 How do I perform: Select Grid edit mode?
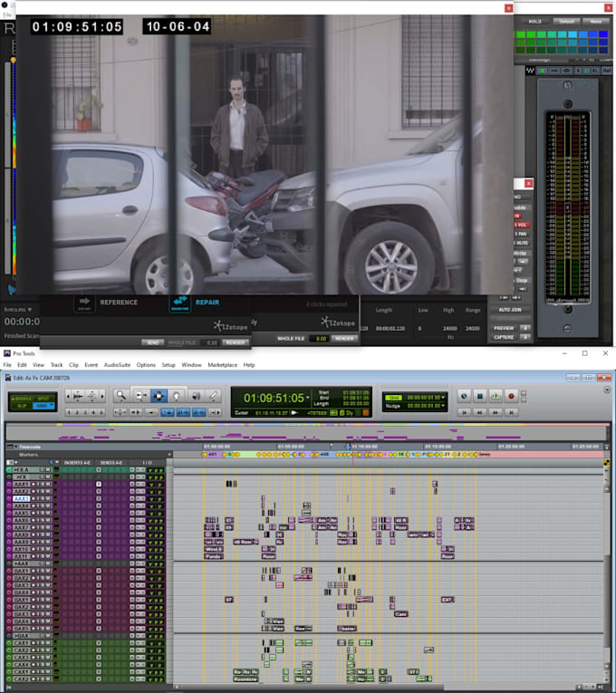click(x=42, y=406)
